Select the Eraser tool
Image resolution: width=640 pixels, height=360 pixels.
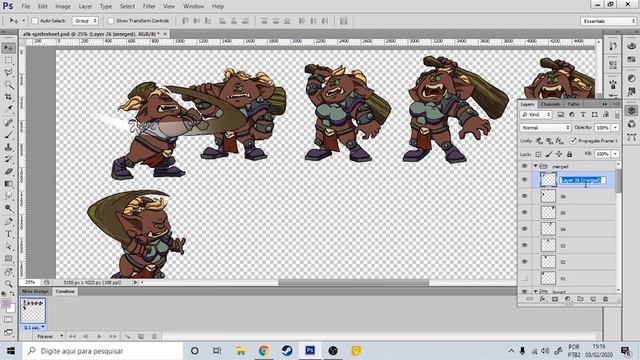(x=8, y=171)
